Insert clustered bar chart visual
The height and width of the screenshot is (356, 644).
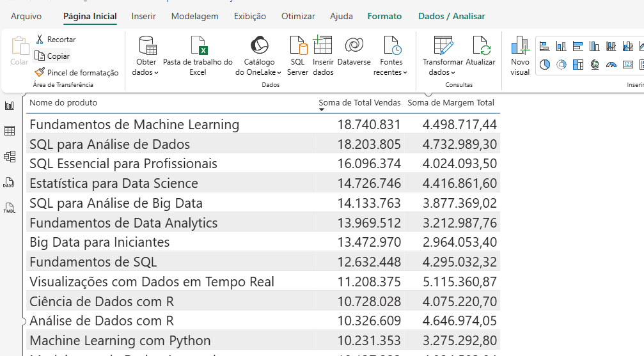pyautogui.click(x=578, y=47)
